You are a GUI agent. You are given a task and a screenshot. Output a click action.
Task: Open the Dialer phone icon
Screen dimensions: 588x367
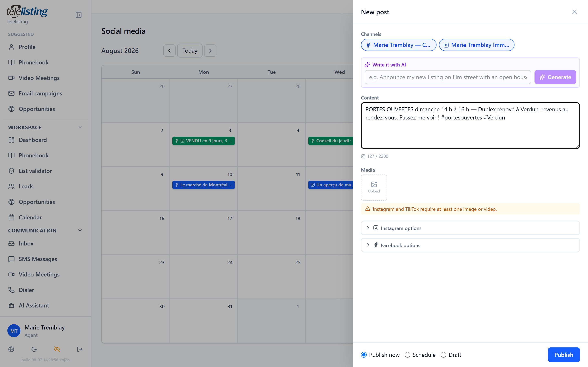click(11, 290)
